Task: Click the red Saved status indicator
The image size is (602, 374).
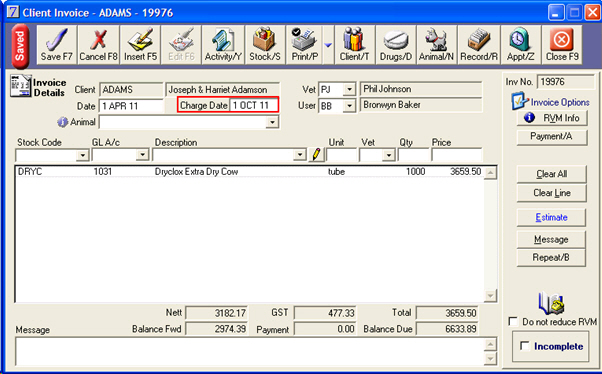Action: (x=20, y=46)
